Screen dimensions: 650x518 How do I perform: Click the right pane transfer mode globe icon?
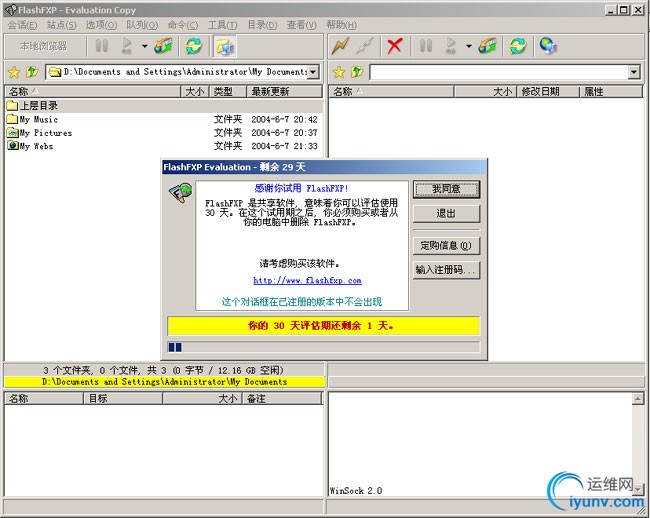(x=487, y=46)
